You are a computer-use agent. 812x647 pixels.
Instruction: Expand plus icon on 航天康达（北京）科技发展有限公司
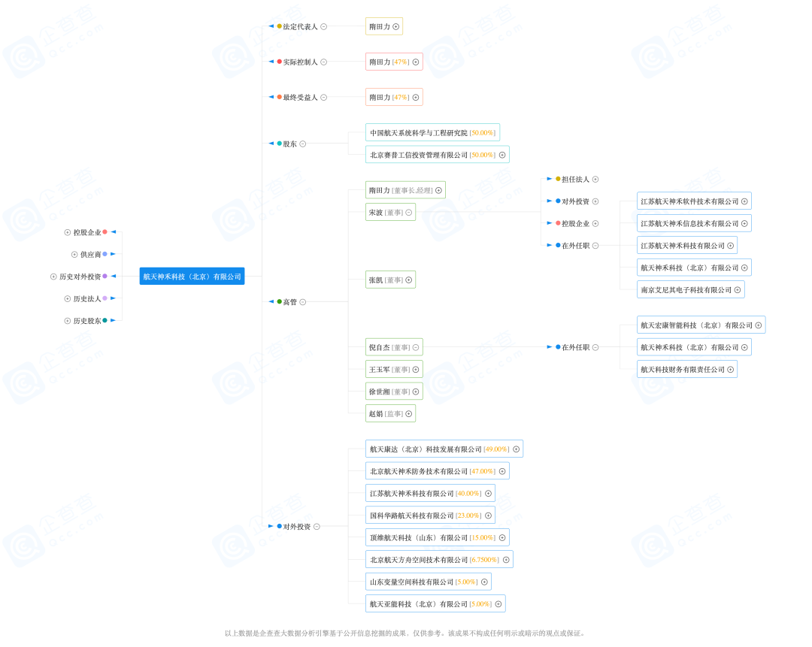coord(517,449)
